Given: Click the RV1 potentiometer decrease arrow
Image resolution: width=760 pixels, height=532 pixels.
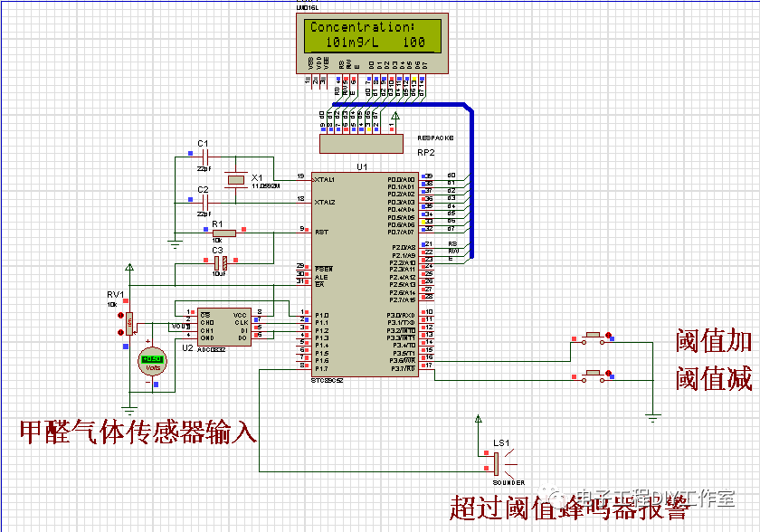Looking at the screenshot, I should 120,332.
